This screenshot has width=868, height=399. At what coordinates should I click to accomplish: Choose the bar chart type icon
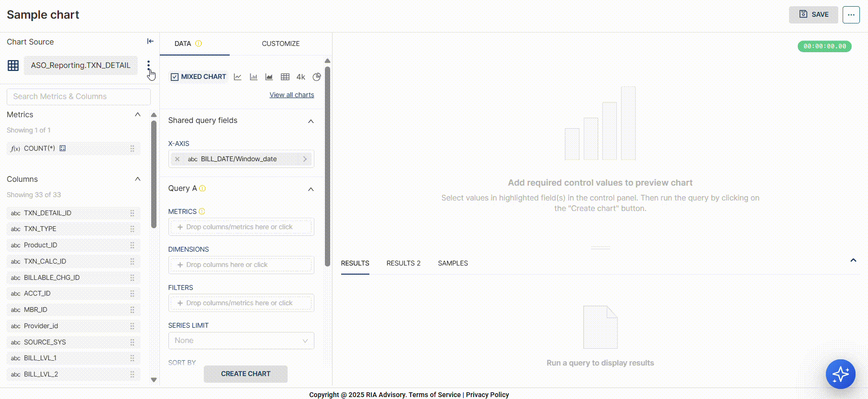point(254,77)
